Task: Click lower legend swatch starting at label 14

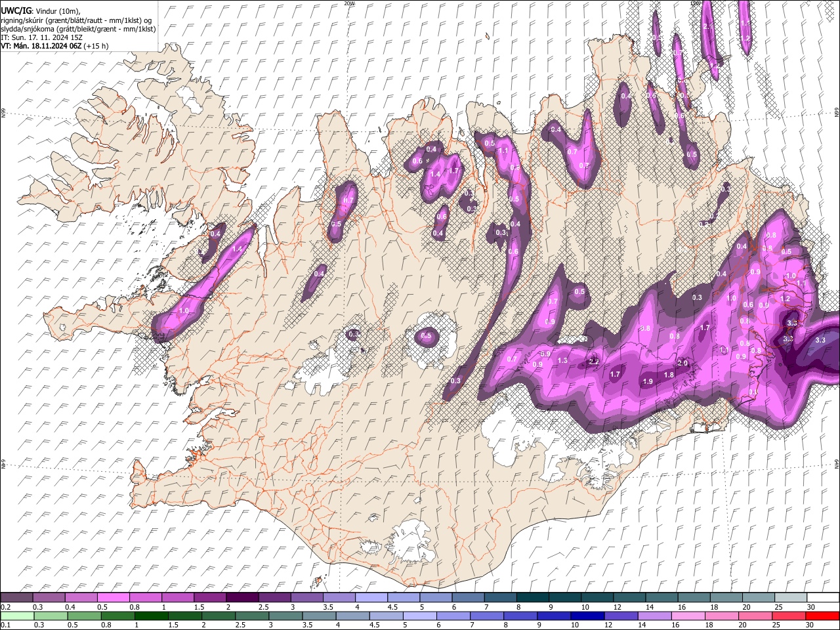Action: [654, 616]
